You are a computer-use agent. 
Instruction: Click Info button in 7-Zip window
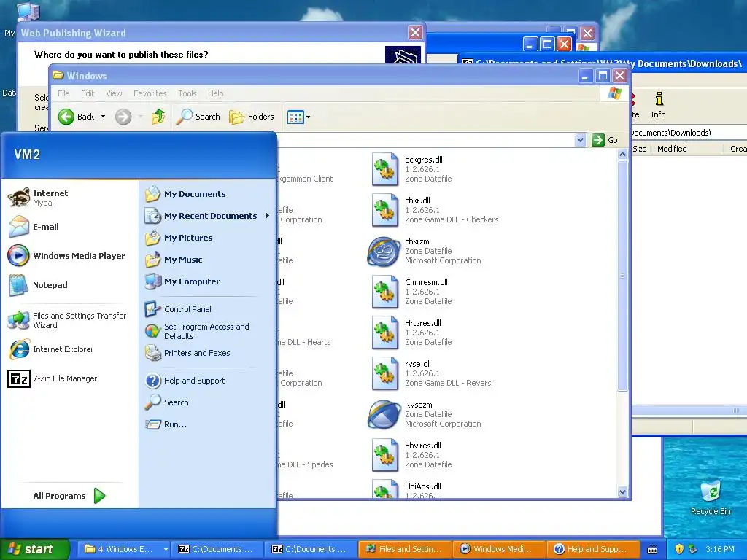pos(659,106)
